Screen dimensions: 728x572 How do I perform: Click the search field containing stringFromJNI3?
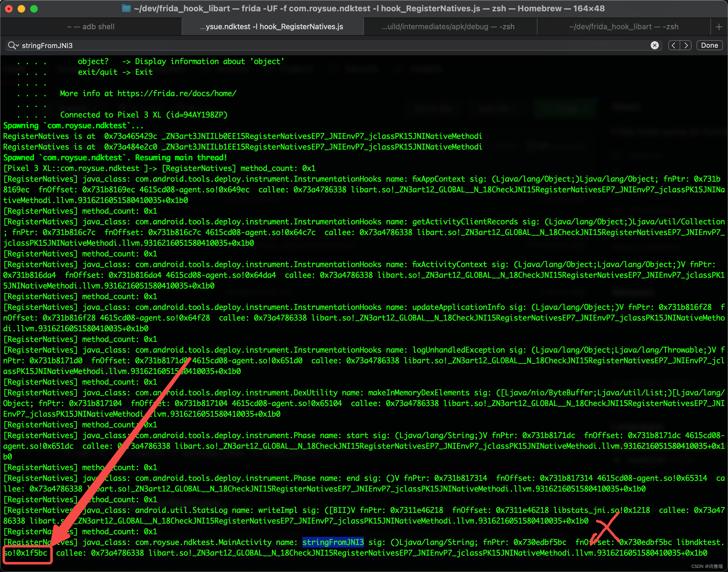[x=333, y=45]
